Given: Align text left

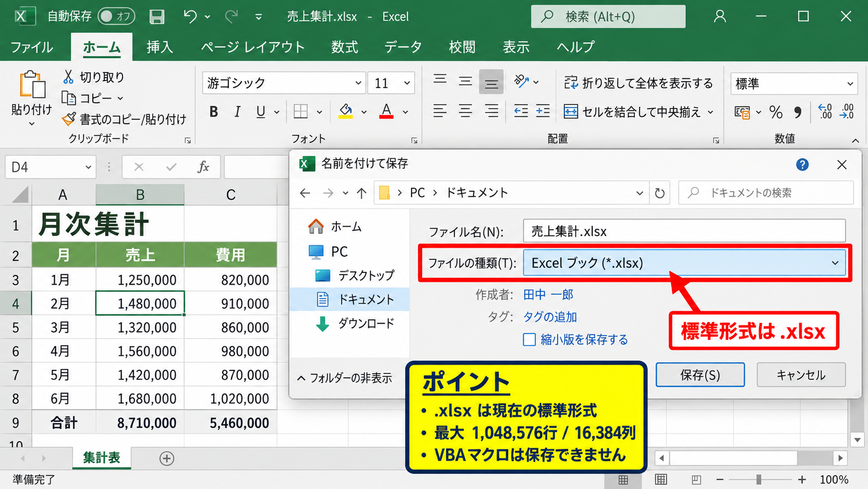Looking at the screenshot, I should click(x=440, y=111).
